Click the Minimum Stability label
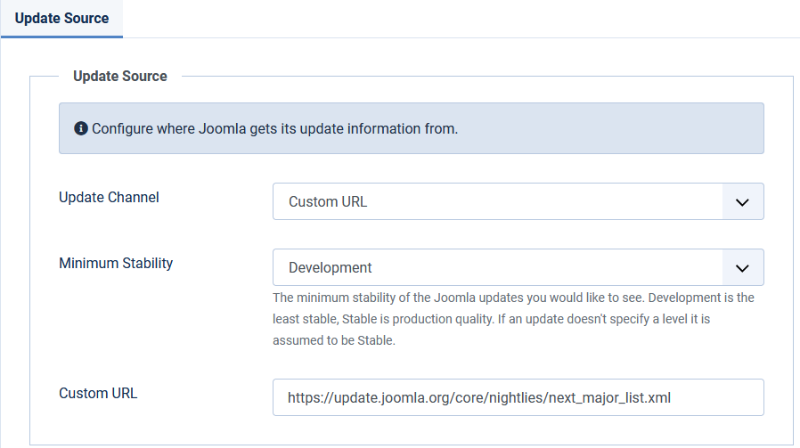Screen dimensions: 800x448 pos(116,263)
